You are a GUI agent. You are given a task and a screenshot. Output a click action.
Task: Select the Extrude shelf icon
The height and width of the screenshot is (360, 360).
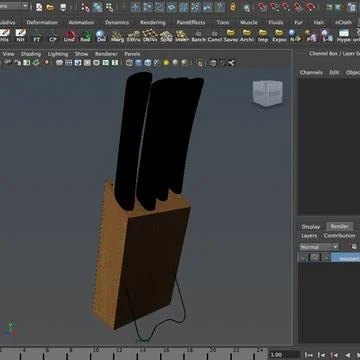click(x=133, y=36)
